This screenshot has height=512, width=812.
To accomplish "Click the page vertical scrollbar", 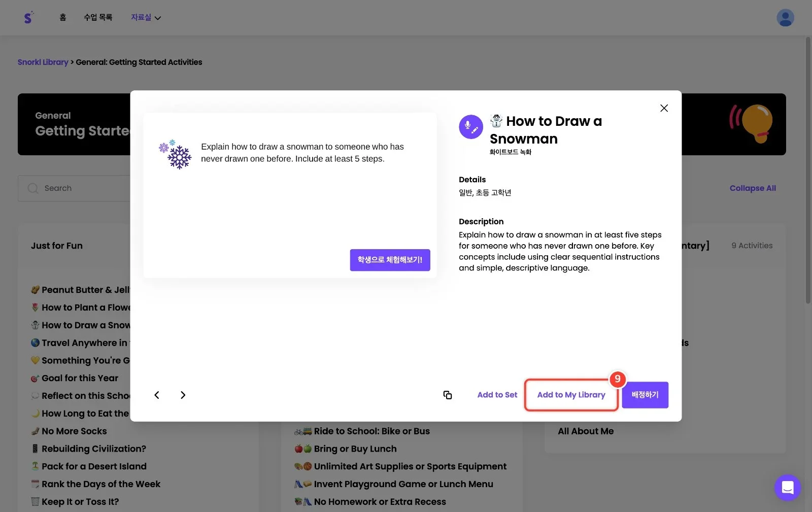I will click(x=808, y=170).
